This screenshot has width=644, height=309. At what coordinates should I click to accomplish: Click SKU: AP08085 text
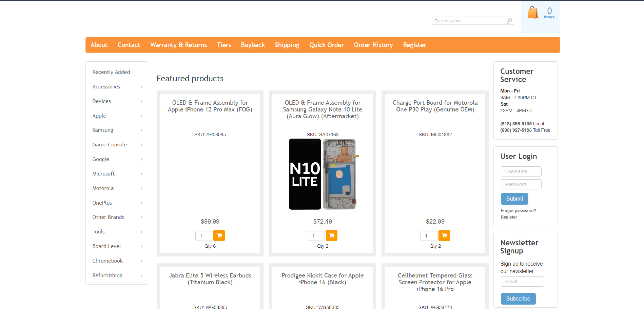(x=210, y=135)
